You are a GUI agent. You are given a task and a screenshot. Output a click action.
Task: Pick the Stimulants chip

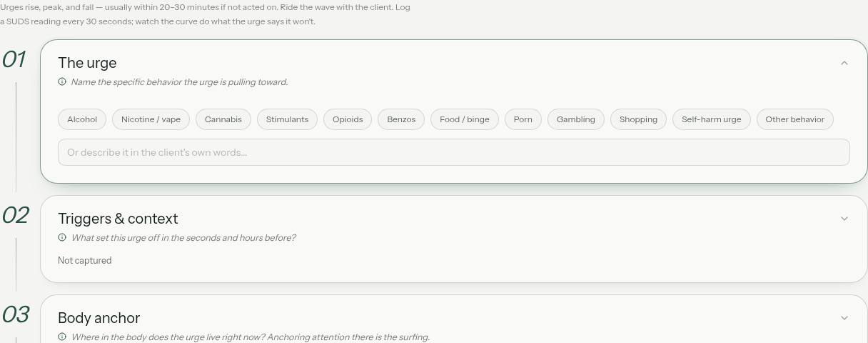(x=287, y=119)
